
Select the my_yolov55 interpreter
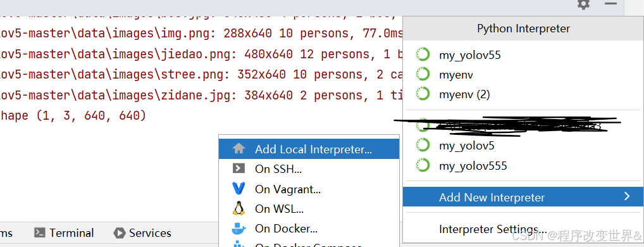point(523,54)
